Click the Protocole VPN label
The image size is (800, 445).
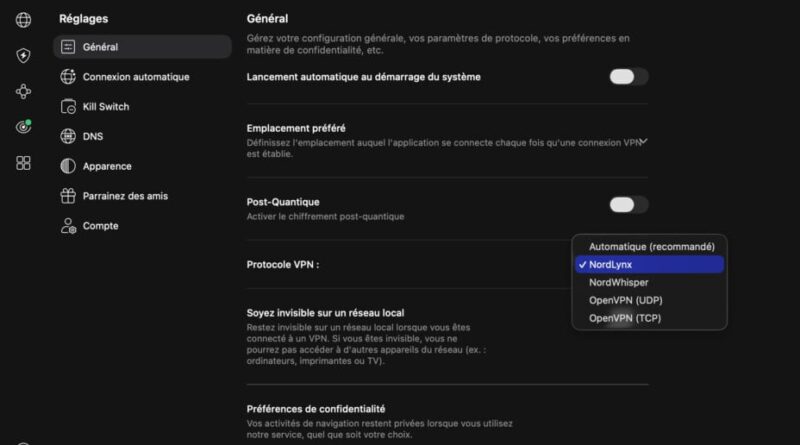pos(283,264)
